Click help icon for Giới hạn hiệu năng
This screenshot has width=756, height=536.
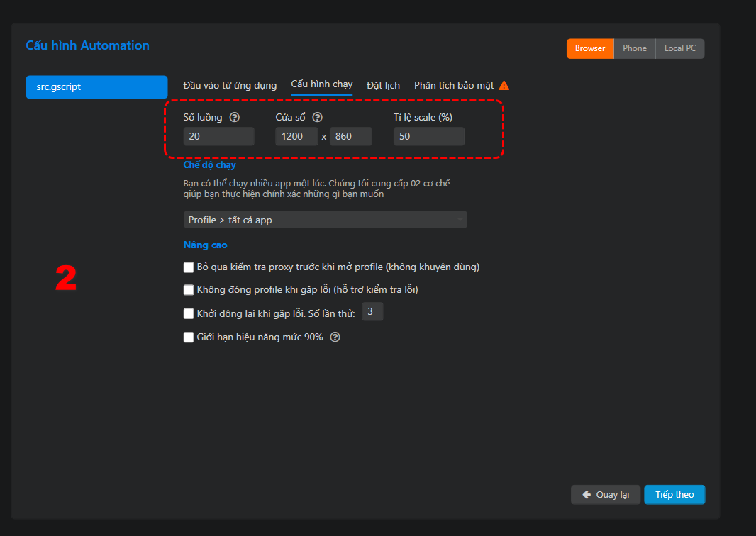coord(335,337)
